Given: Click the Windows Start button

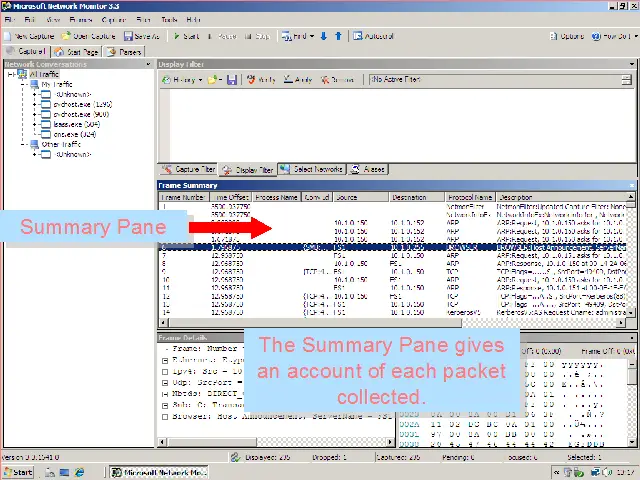Looking at the screenshot, I should pyautogui.click(x=18, y=472).
